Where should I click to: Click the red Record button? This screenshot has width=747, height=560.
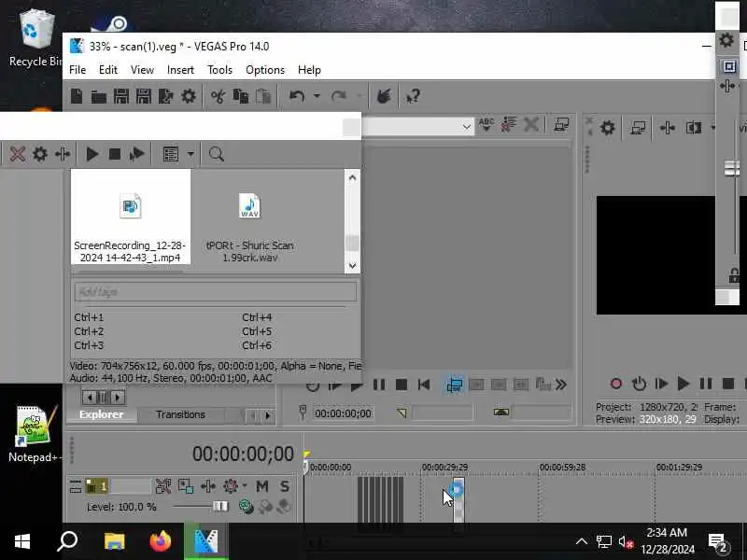pos(616,384)
